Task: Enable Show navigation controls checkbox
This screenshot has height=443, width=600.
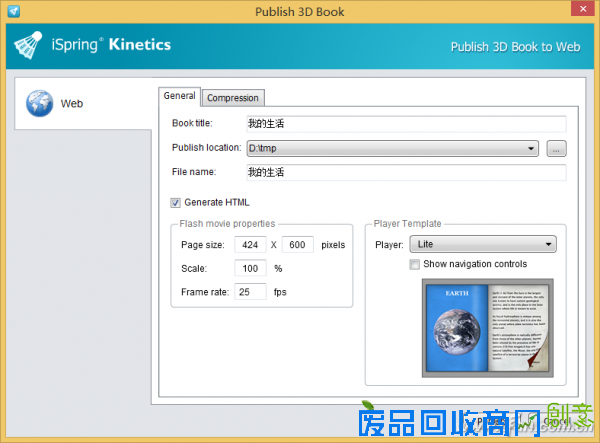Action: click(x=415, y=265)
